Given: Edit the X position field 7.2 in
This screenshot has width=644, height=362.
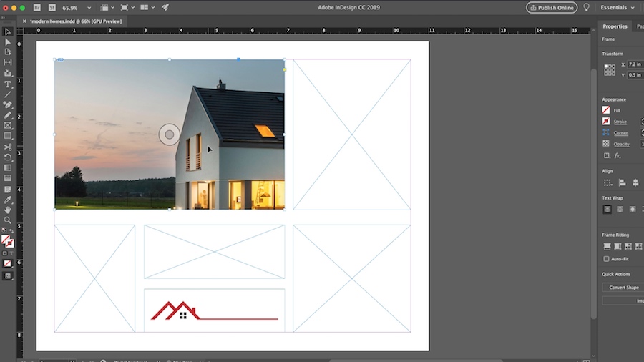Looking at the screenshot, I should [x=635, y=64].
